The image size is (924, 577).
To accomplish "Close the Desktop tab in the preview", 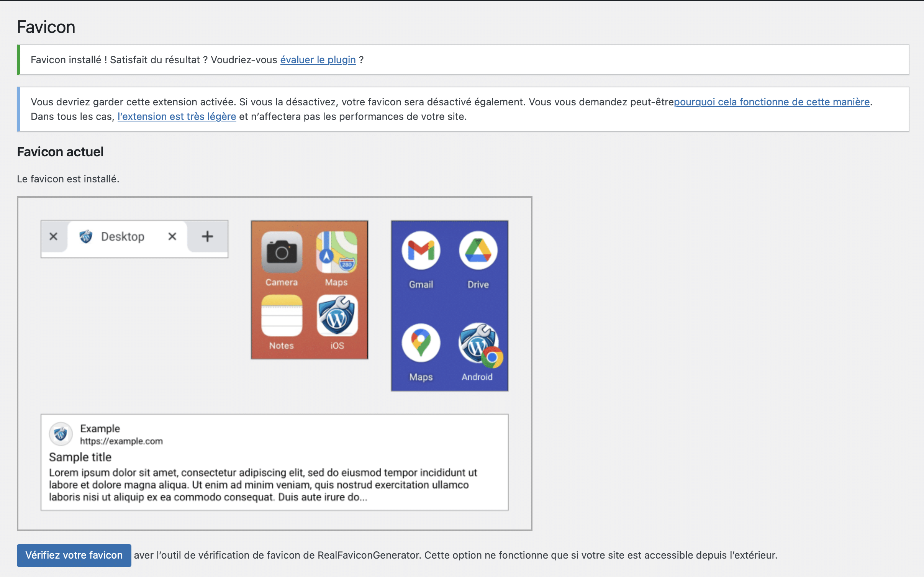I will [x=172, y=236].
